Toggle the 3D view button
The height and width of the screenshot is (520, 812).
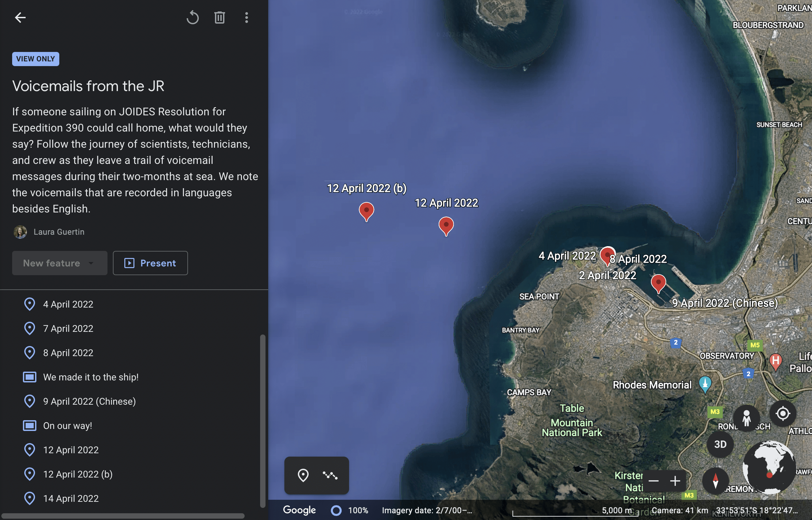pyautogui.click(x=720, y=444)
